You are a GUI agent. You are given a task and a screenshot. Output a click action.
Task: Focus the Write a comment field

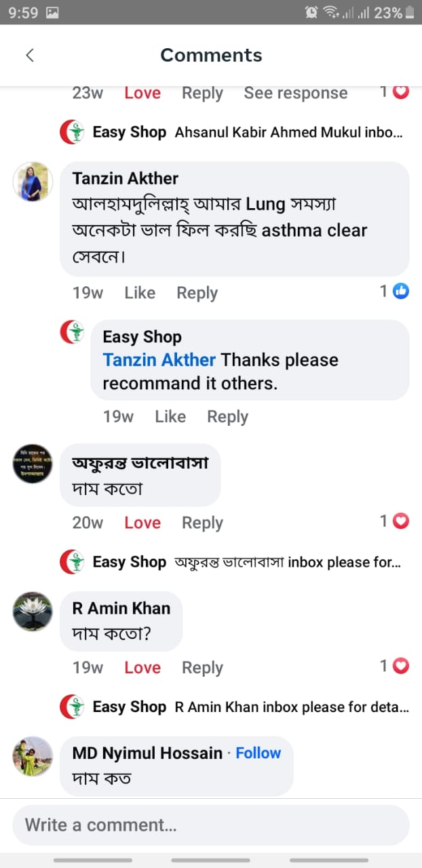click(x=210, y=825)
